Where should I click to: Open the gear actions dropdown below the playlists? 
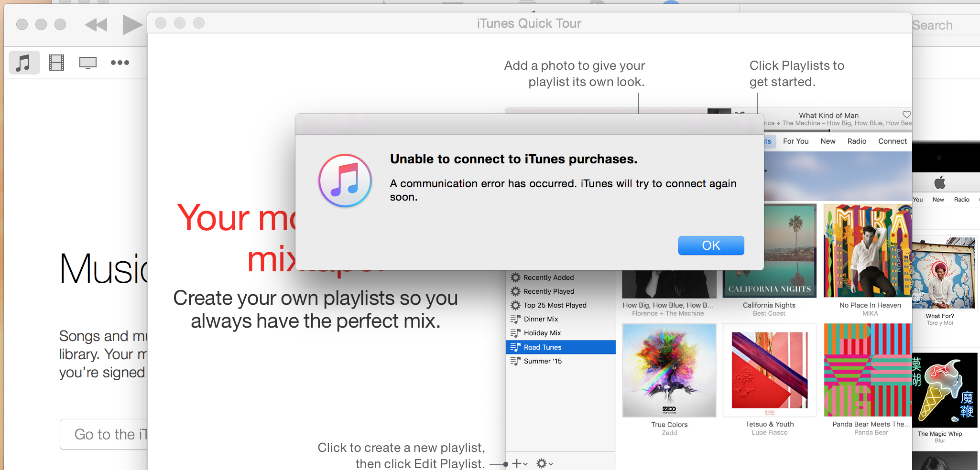[544, 463]
